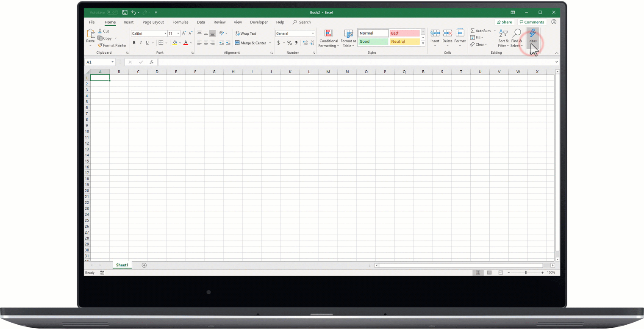Image resolution: width=644 pixels, height=329 pixels.
Task: Open Format as Table
Action: pos(348,39)
